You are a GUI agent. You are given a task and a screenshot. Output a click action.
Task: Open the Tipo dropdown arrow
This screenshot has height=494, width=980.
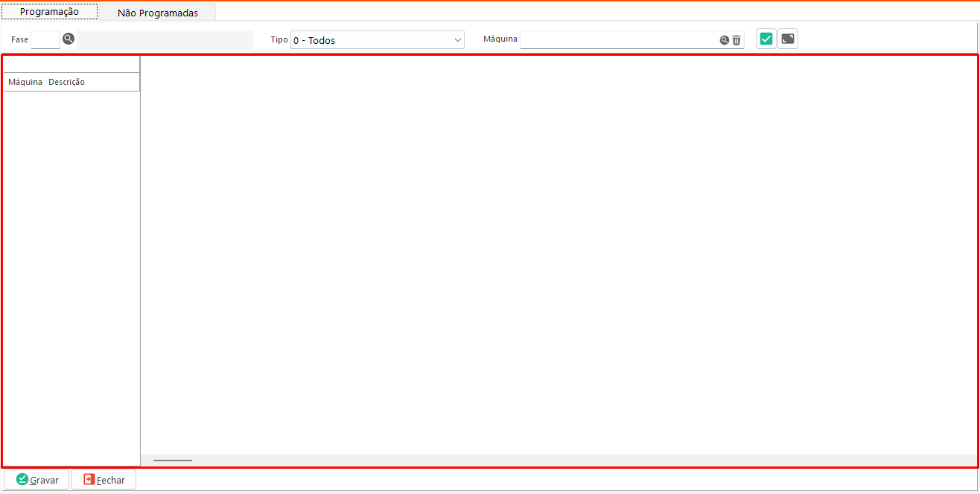(x=457, y=40)
